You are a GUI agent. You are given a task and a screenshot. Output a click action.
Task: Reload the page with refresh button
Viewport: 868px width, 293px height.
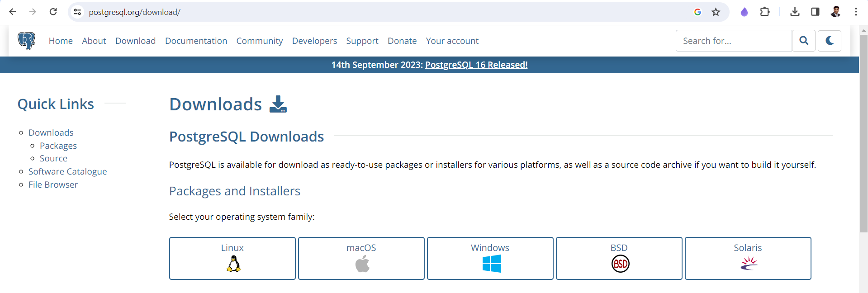(53, 12)
